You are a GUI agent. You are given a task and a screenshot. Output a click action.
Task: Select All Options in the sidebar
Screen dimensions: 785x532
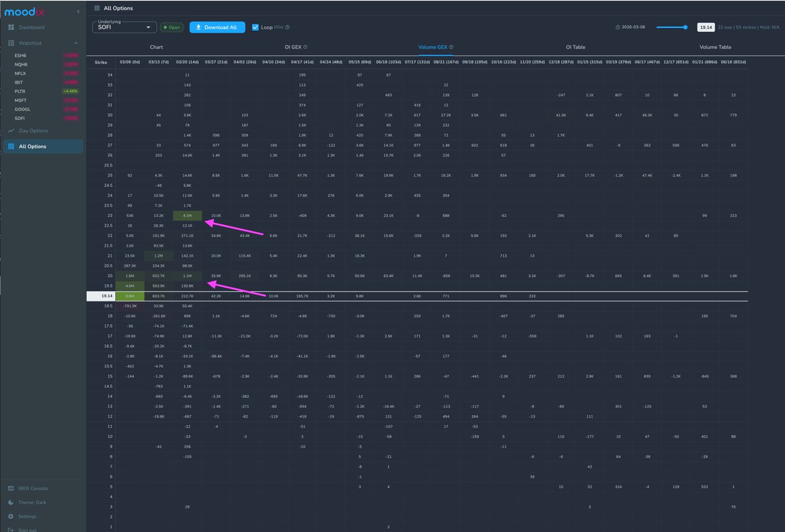[43, 146]
